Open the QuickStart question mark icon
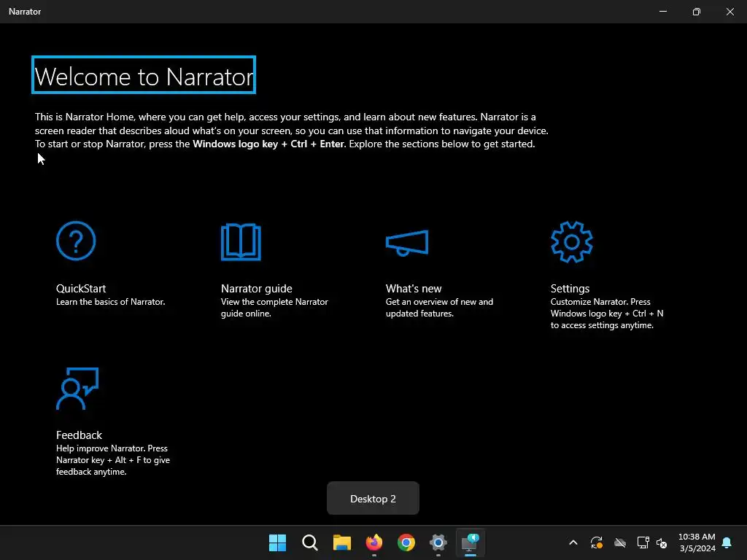 click(x=76, y=241)
